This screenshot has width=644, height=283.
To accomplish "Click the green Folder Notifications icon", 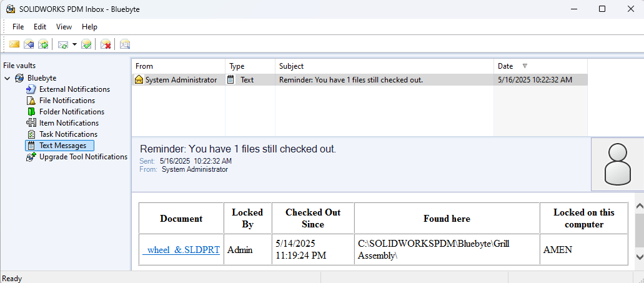I will [x=31, y=112].
